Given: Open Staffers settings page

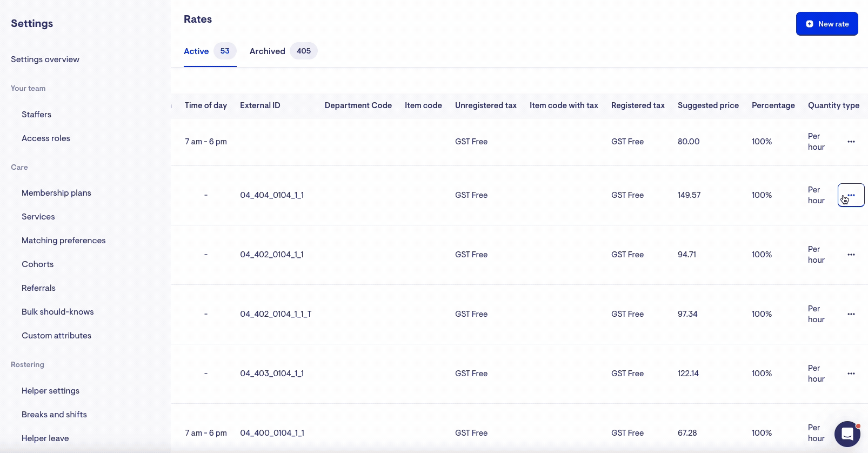Looking at the screenshot, I should [x=36, y=115].
